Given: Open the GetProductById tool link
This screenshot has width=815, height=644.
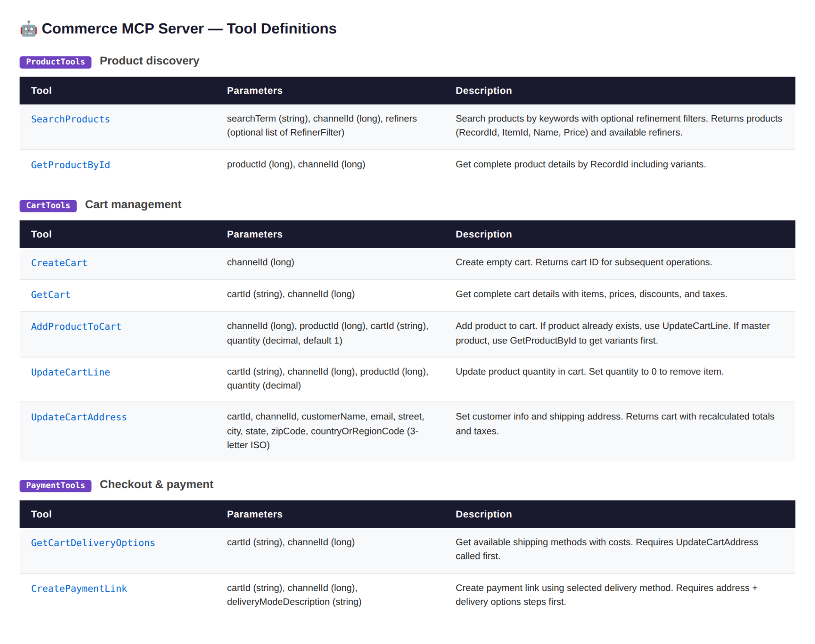Looking at the screenshot, I should tap(70, 165).
